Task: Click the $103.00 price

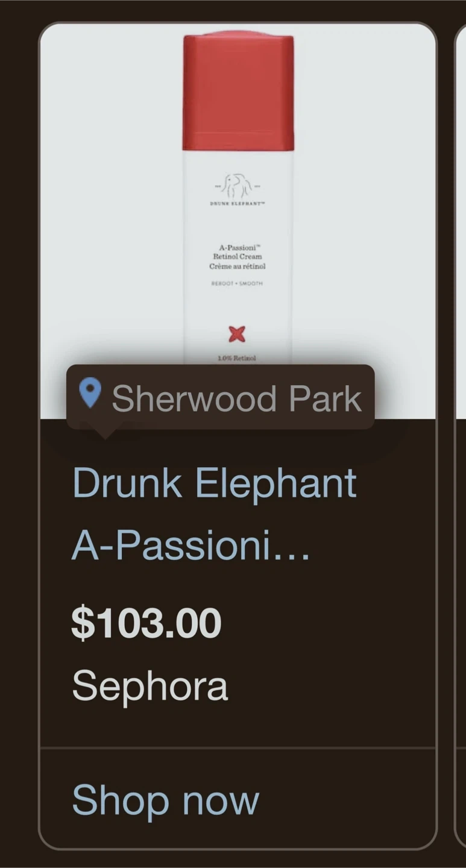Action: pyautogui.click(x=146, y=623)
